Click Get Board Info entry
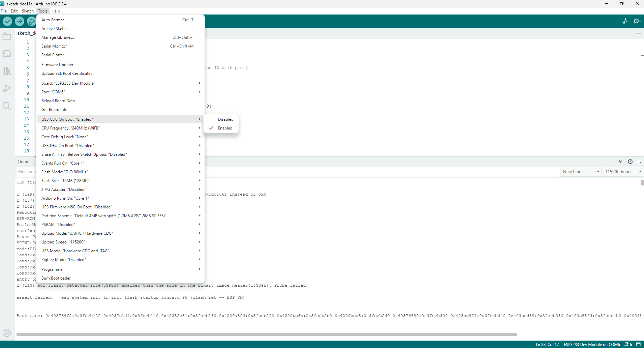This screenshot has width=644, height=348. [x=54, y=110]
